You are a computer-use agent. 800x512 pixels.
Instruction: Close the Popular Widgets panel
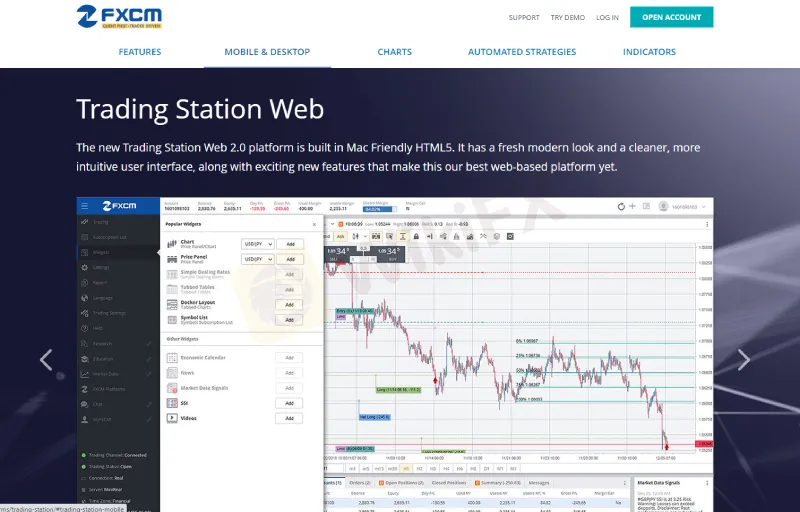(314, 224)
